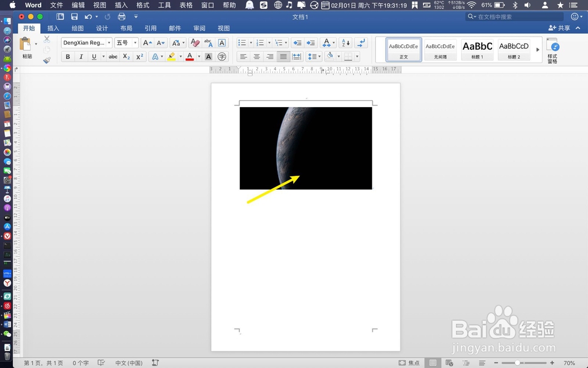The width and height of the screenshot is (588, 368).
Task: Toggle Italic formatting
Action: (x=81, y=57)
